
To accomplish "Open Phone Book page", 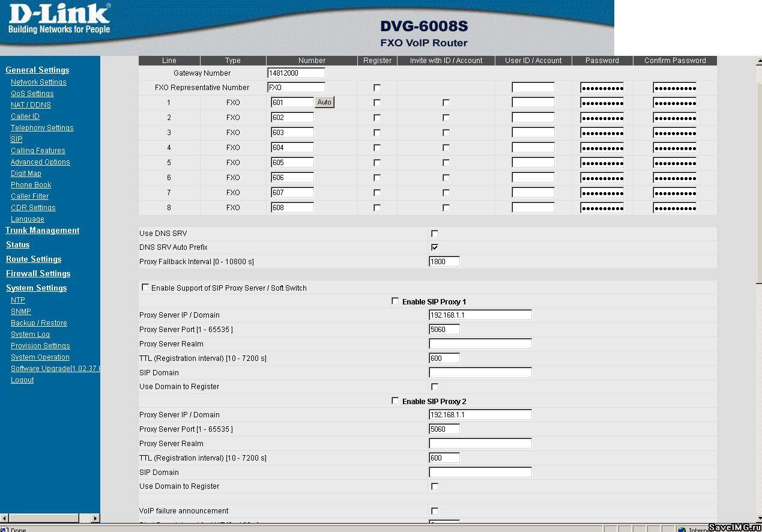I will [x=31, y=185].
